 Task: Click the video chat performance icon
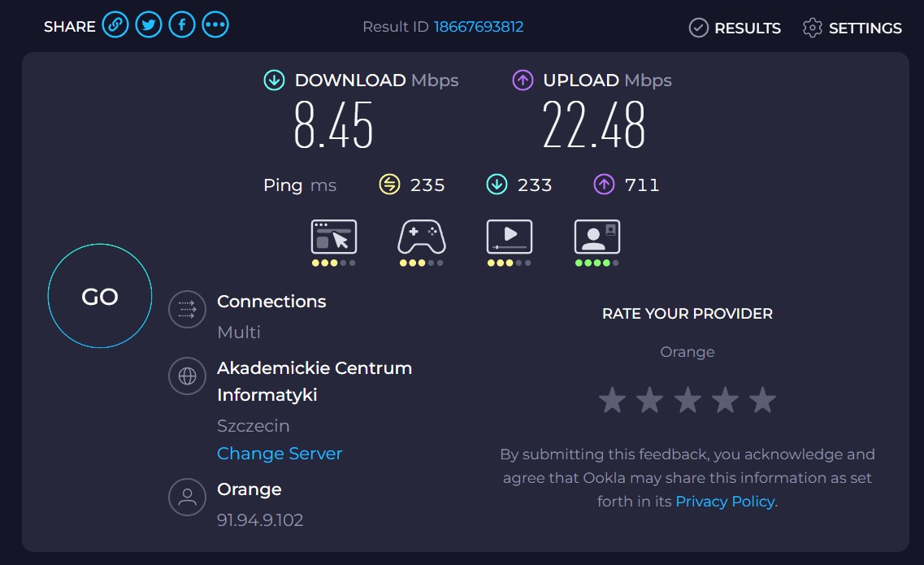(x=596, y=237)
